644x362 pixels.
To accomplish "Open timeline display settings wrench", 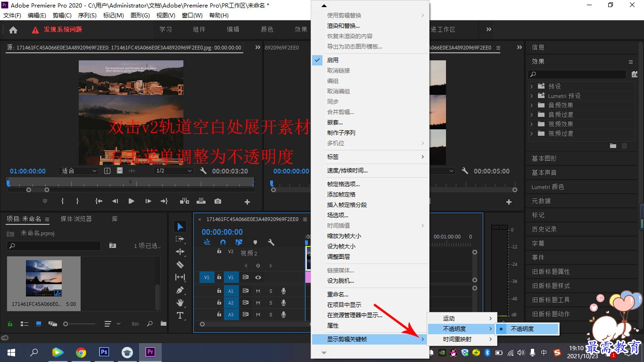I will click(x=271, y=243).
